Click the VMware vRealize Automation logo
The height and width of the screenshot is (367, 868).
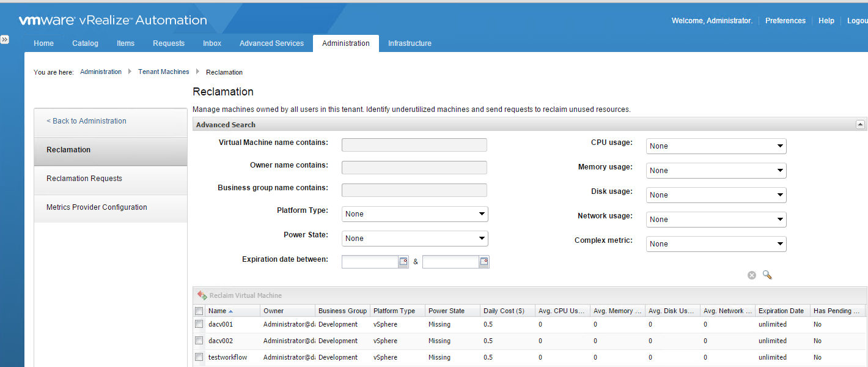point(113,20)
